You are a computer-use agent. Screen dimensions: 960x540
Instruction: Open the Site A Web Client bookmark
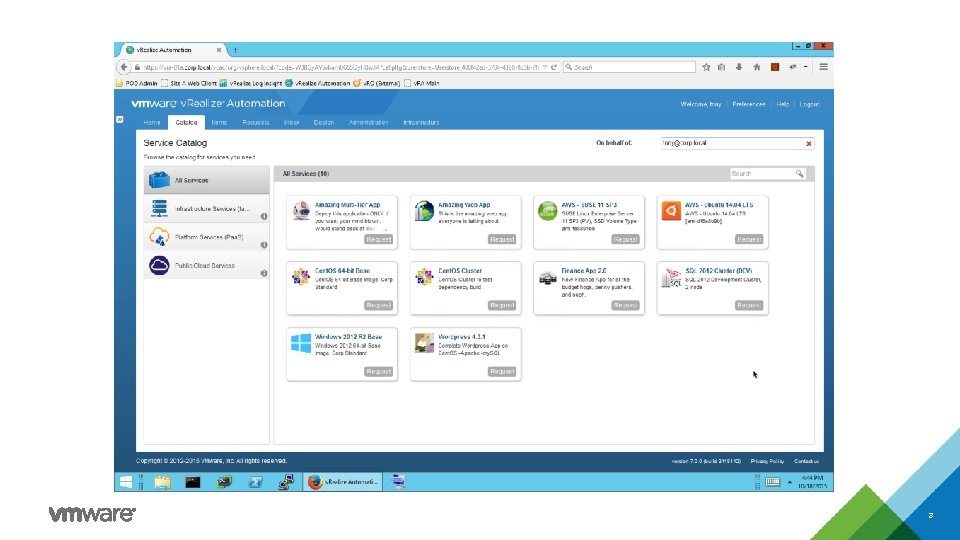189,83
